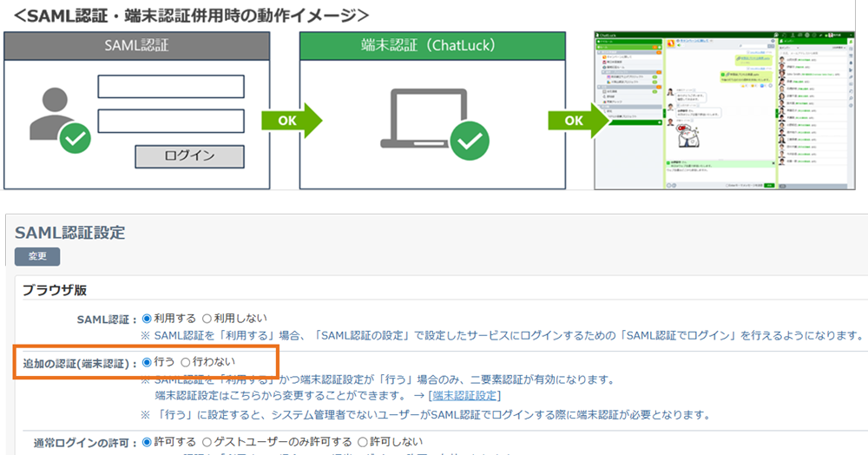
Task: Select SAML認証 利用しない radio button
Action: (x=207, y=319)
